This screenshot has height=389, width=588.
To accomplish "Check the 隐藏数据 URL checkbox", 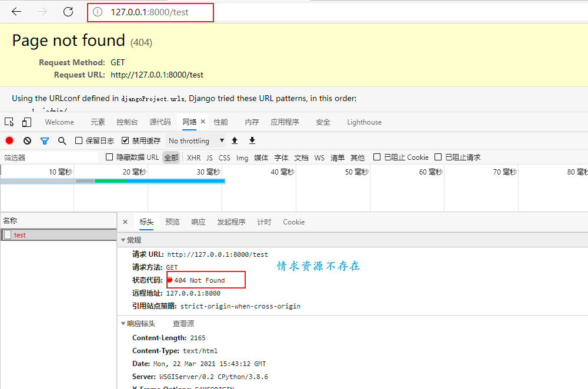I will click(x=109, y=157).
